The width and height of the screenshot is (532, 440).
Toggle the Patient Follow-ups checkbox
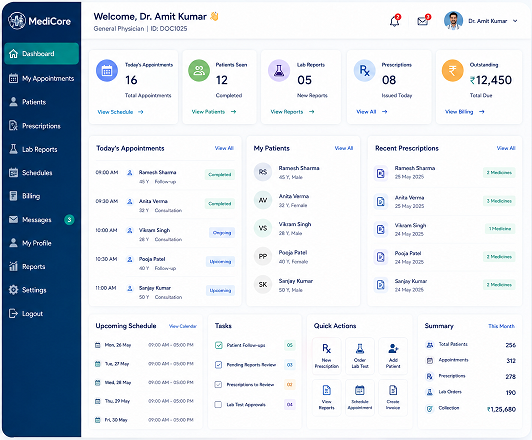(x=218, y=345)
